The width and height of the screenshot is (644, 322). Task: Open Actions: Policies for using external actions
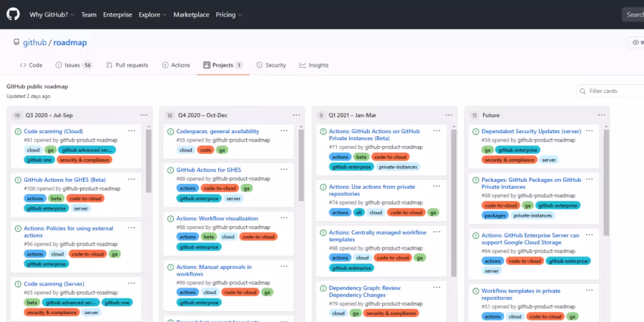(68, 232)
